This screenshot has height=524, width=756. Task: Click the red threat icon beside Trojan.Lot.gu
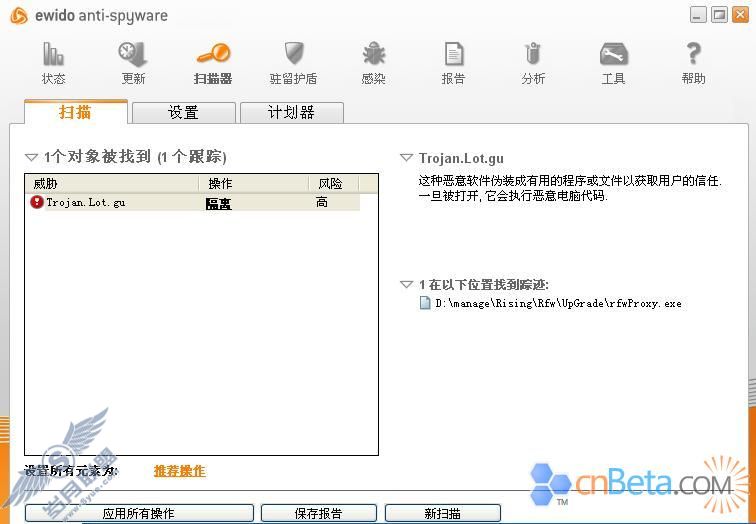click(x=37, y=202)
